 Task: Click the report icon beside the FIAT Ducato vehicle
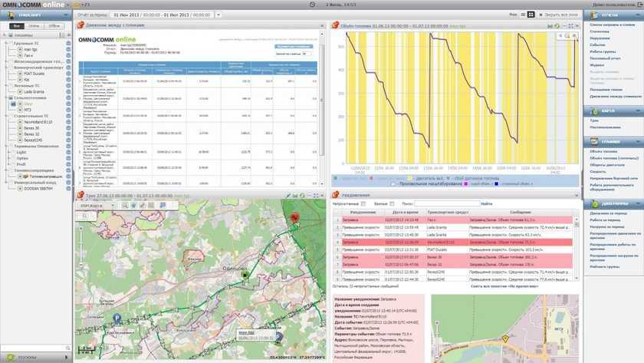[x=68, y=73]
